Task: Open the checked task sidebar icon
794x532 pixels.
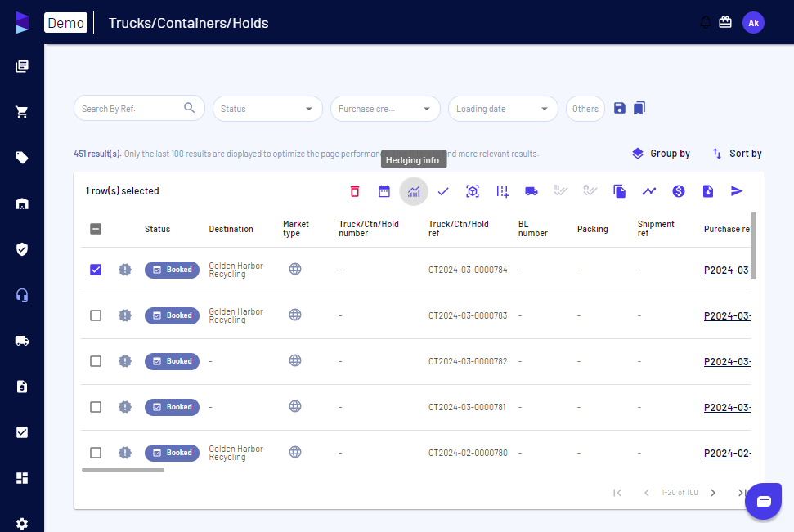Action: 22,432
